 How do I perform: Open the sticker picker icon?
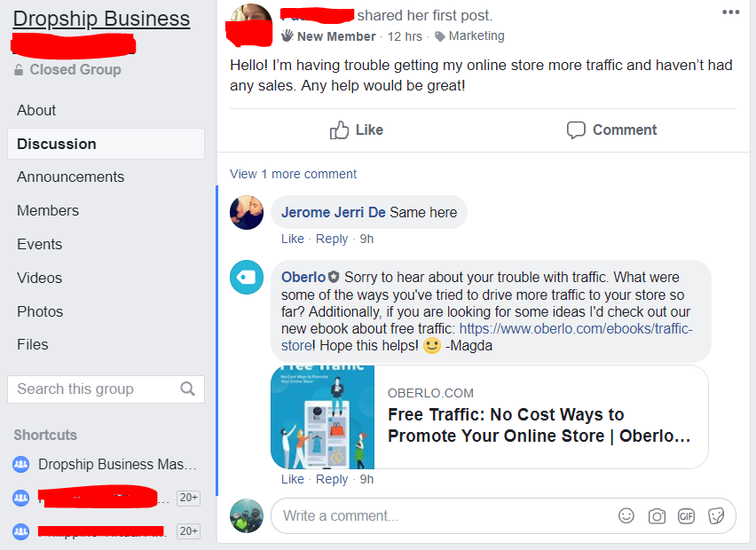click(x=716, y=516)
